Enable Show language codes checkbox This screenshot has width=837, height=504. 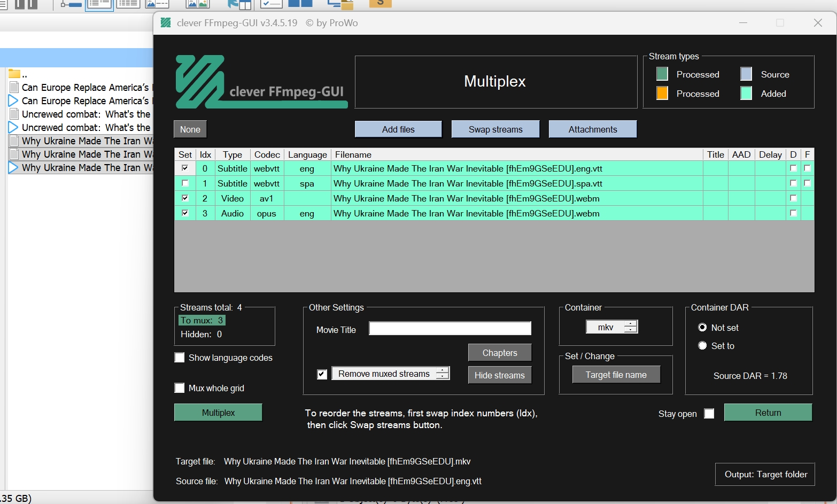[x=180, y=358]
